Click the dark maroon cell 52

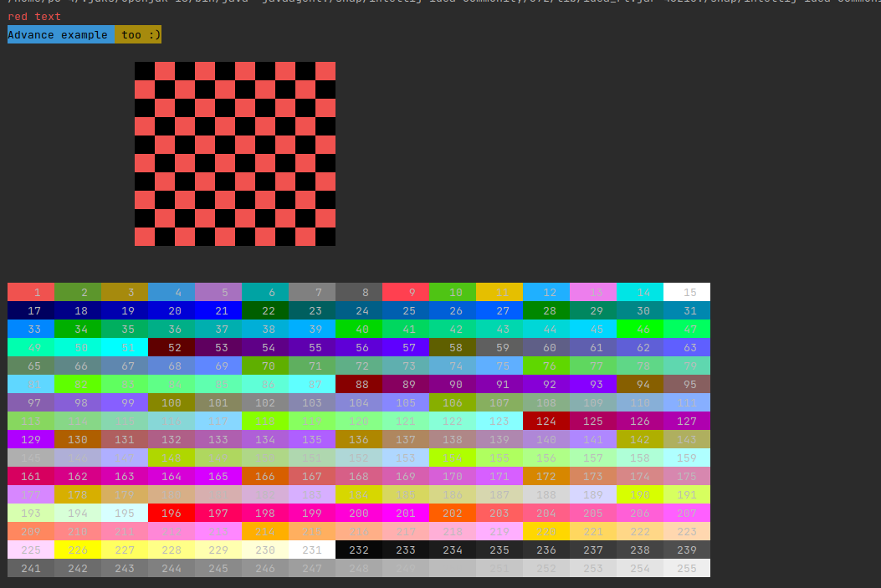tap(172, 347)
